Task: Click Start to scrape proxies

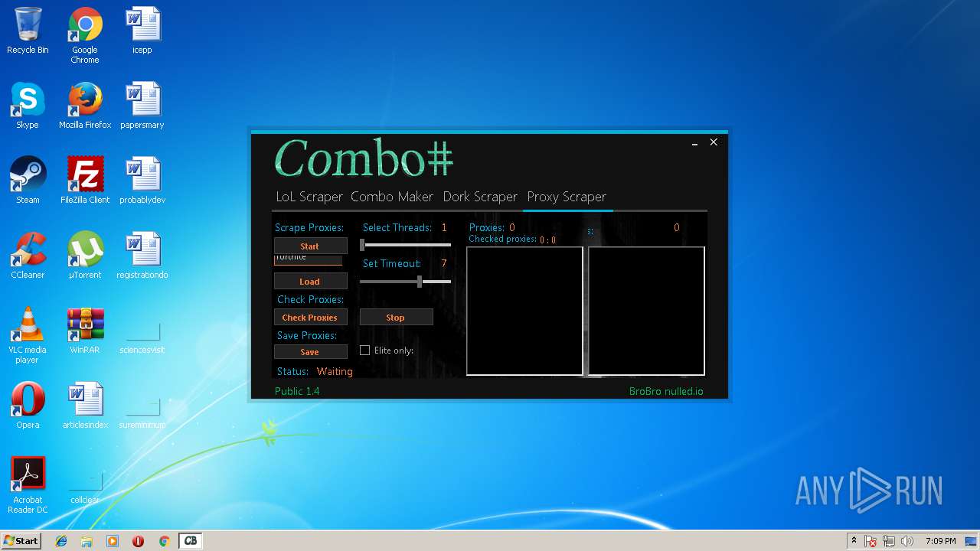Action: 310,246
